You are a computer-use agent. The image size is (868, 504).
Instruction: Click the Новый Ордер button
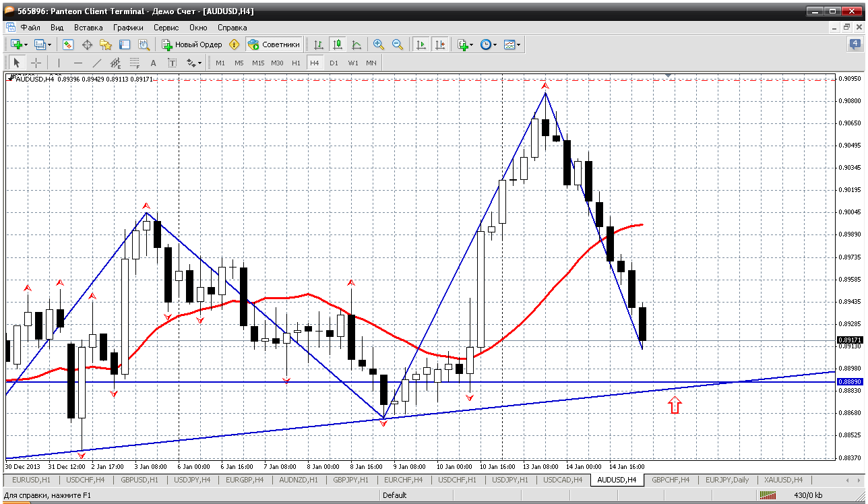click(191, 44)
